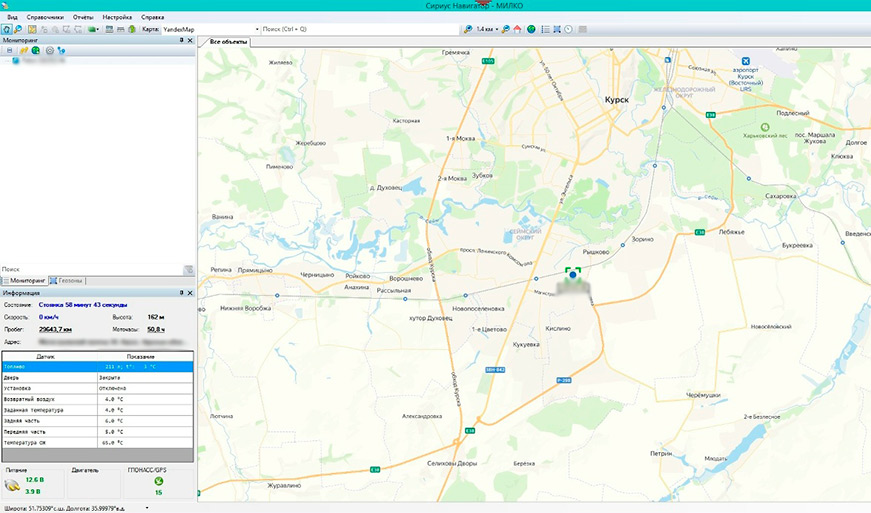
Task: Click the blue select-area frame icon
Action: click(557, 29)
